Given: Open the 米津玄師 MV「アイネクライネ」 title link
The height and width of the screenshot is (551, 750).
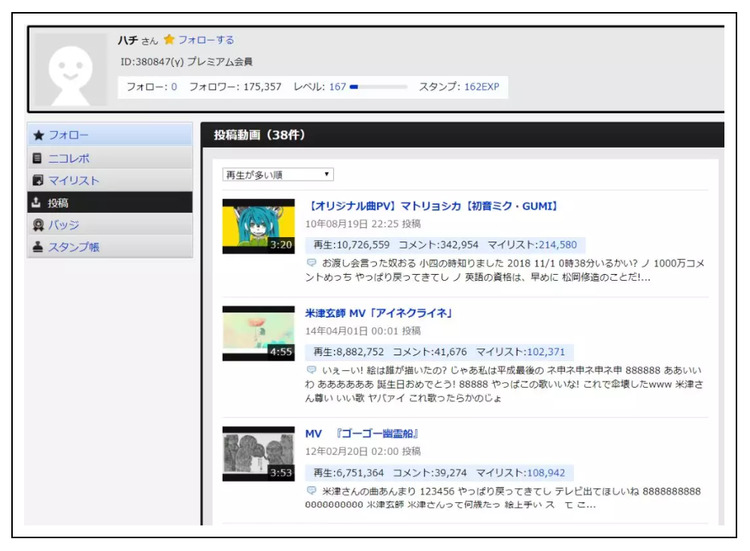Looking at the screenshot, I should 379,313.
